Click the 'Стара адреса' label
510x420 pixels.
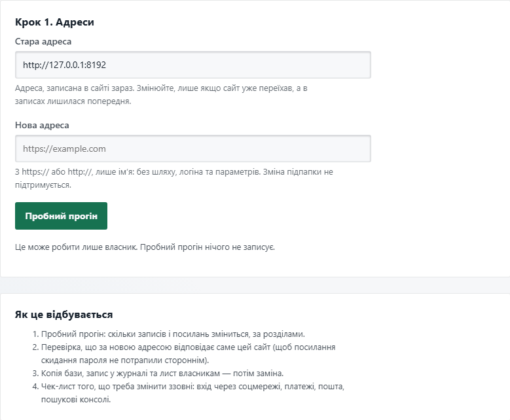(43, 42)
